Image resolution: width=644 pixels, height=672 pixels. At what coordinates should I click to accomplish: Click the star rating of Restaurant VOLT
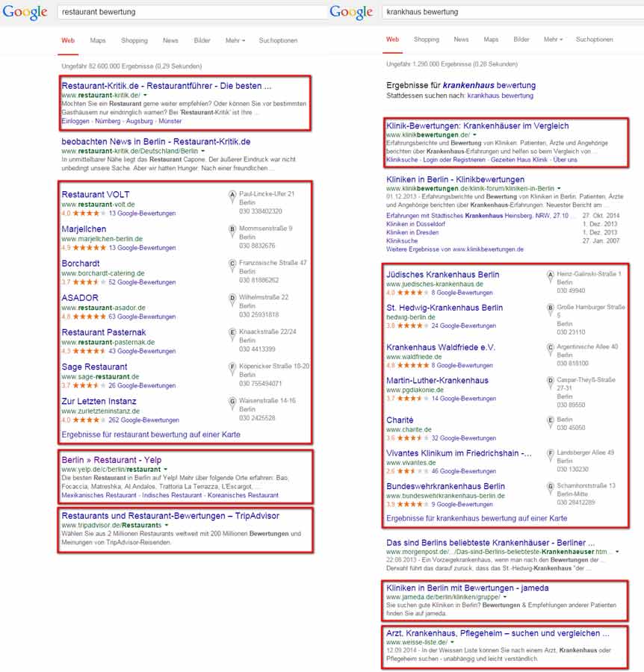point(89,213)
